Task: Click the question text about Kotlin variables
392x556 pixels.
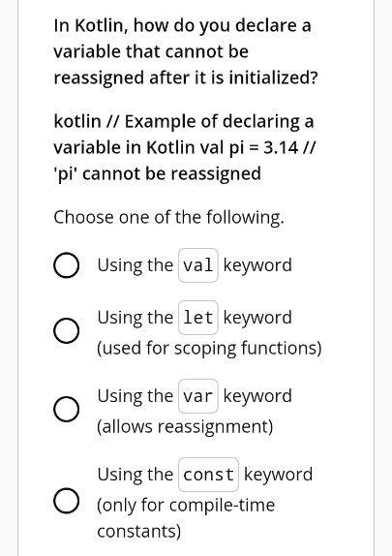Action: point(186,51)
